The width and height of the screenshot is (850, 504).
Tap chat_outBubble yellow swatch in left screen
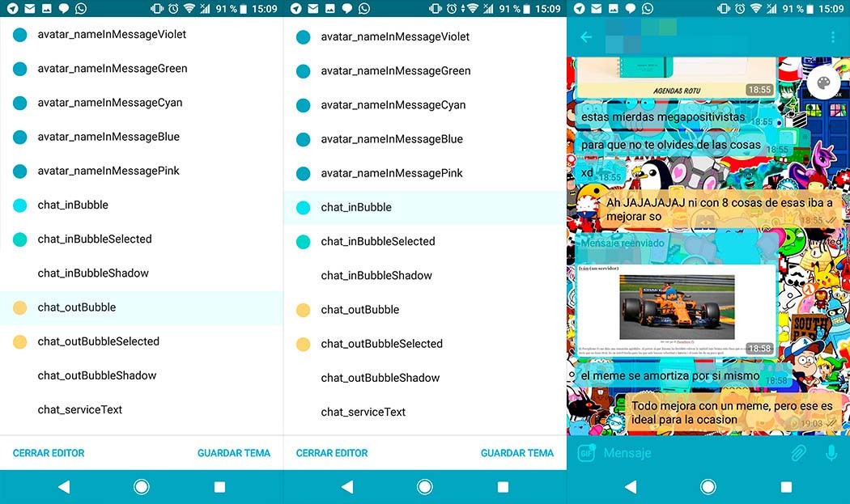point(20,307)
